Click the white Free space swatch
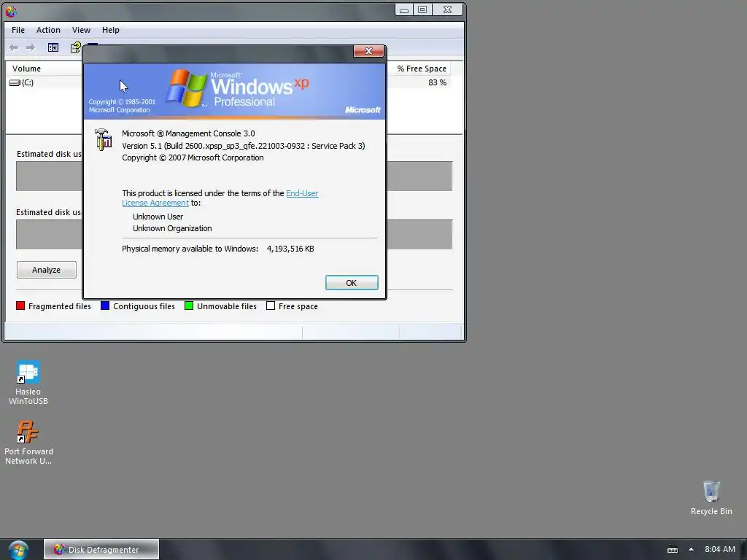 (271, 306)
